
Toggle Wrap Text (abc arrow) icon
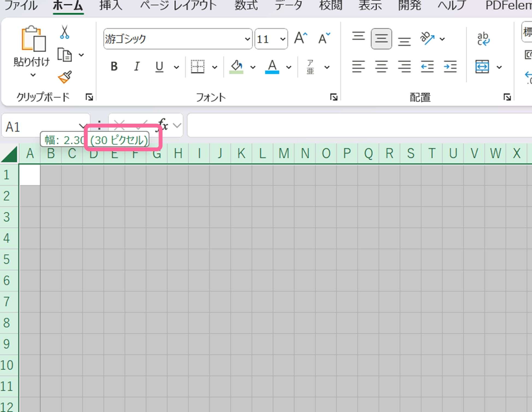[x=483, y=39]
